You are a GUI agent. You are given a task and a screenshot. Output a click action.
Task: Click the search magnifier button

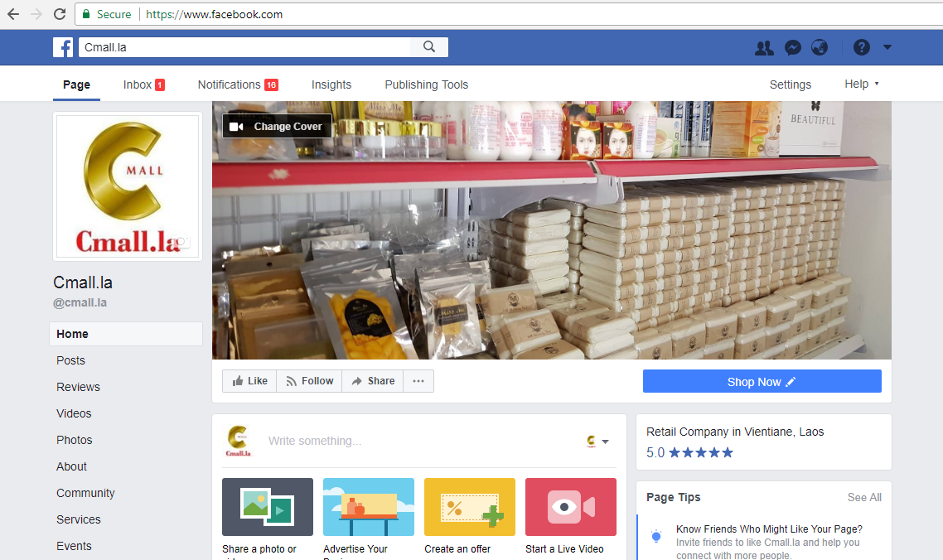(x=428, y=47)
